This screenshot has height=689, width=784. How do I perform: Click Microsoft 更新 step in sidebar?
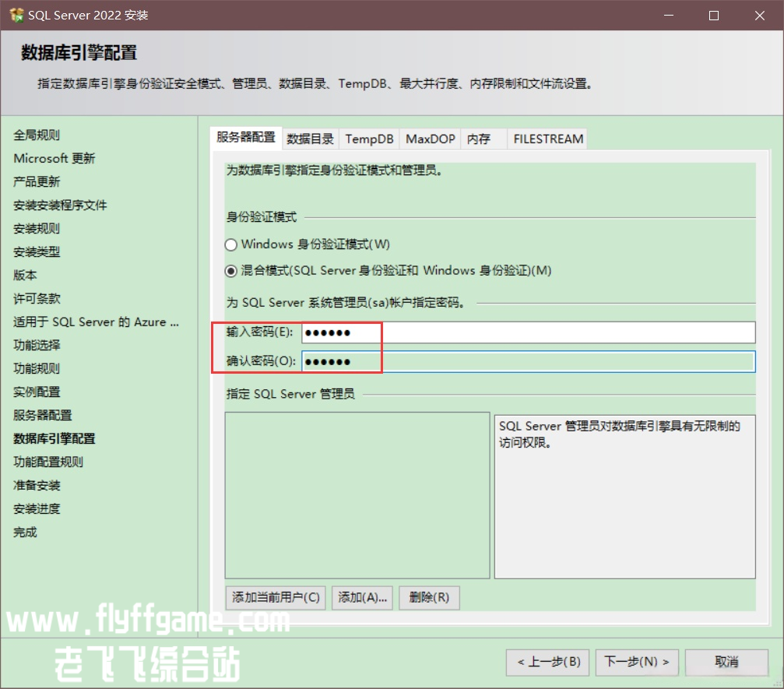click(54, 159)
